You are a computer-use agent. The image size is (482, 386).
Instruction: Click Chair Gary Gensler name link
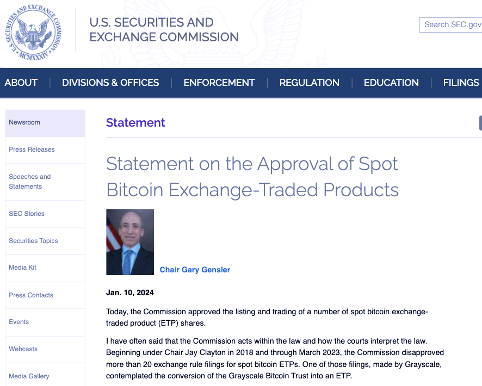(195, 270)
